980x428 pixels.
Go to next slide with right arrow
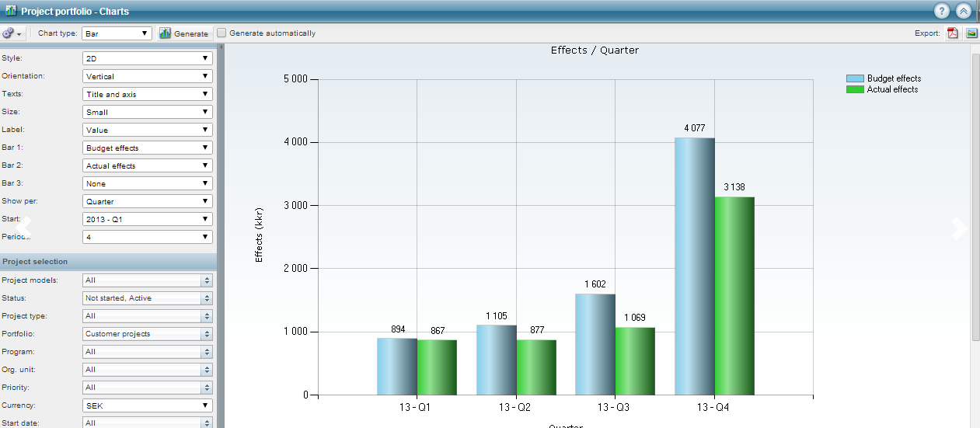(x=960, y=228)
